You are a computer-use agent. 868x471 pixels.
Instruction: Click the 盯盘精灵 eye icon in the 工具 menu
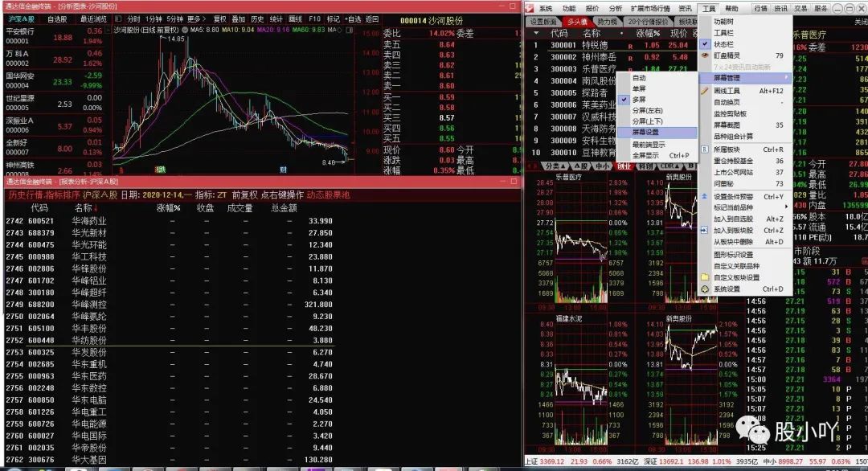pos(705,55)
